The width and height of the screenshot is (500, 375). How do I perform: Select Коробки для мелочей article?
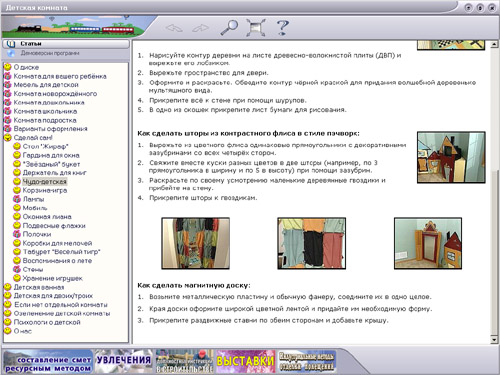click(57, 243)
